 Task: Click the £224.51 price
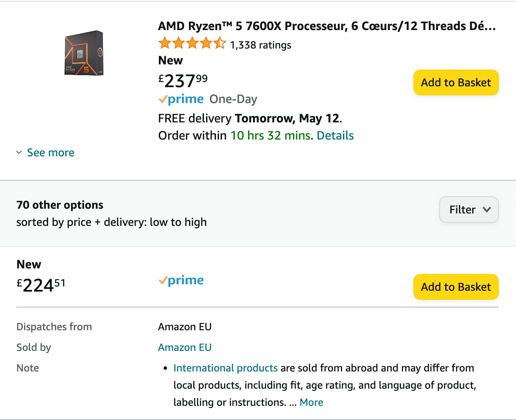point(41,285)
